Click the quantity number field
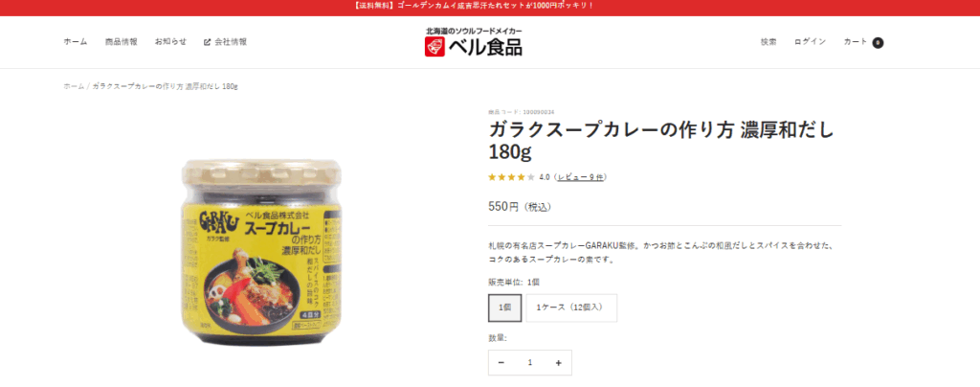This screenshot has height=387, width=980. click(x=530, y=363)
